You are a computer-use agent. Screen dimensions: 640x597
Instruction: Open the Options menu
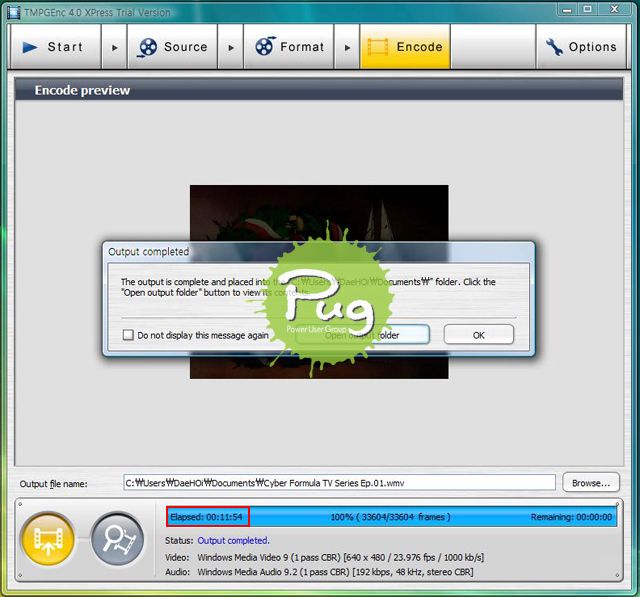(581, 47)
